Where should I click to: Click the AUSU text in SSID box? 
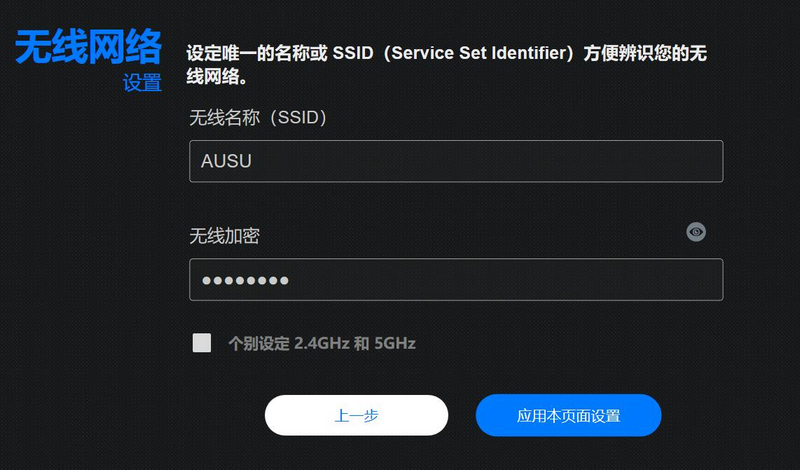point(226,161)
